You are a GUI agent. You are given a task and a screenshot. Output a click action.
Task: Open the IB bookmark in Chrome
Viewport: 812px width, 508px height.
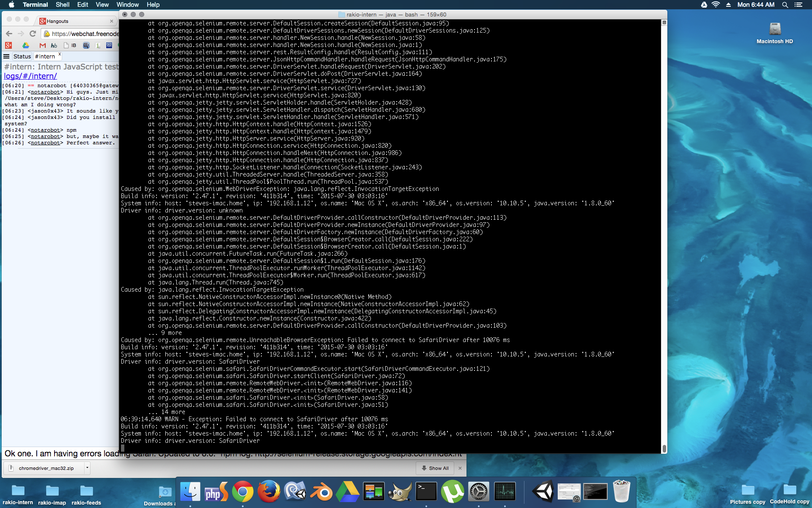pyautogui.click(x=70, y=45)
